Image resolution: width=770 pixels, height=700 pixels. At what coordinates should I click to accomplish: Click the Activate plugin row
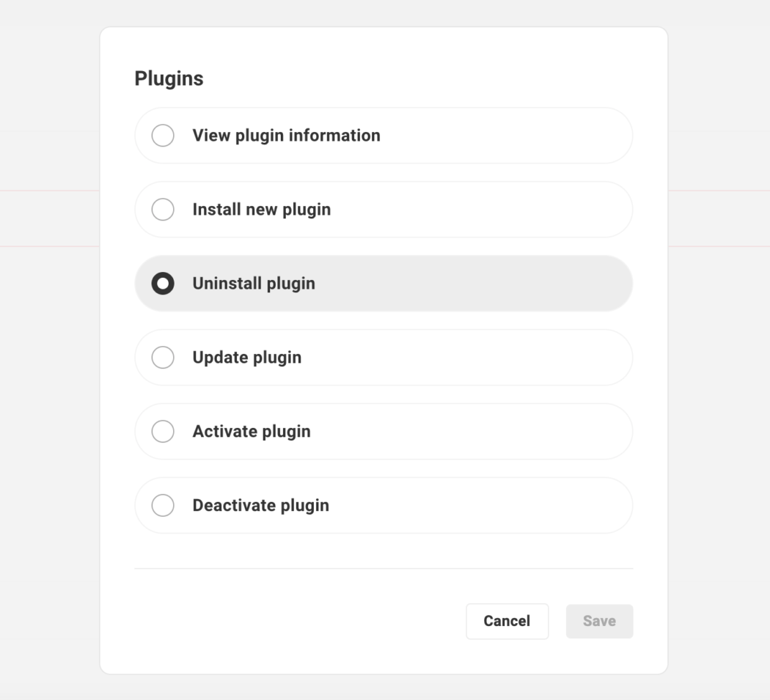(x=383, y=431)
